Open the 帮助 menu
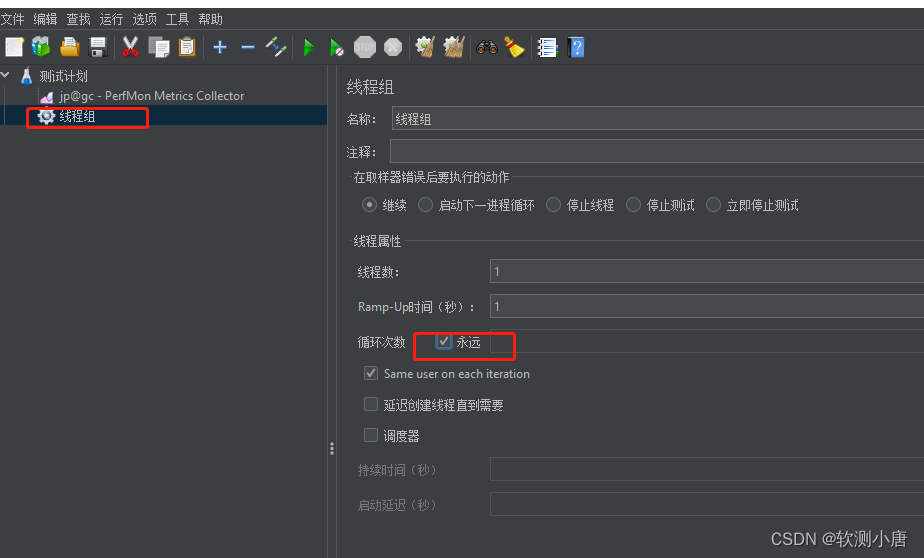 coord(210,19)
